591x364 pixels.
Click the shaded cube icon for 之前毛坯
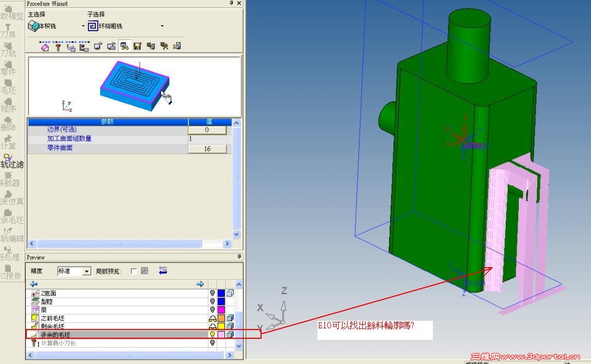point(230,318)
